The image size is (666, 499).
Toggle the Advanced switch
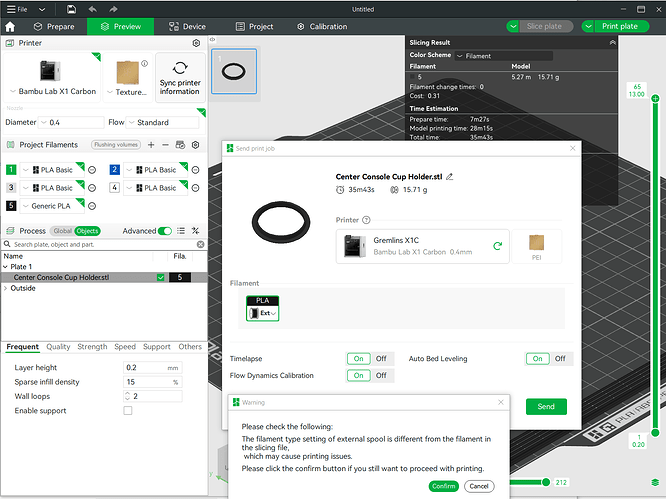click(x=164, y=231)
